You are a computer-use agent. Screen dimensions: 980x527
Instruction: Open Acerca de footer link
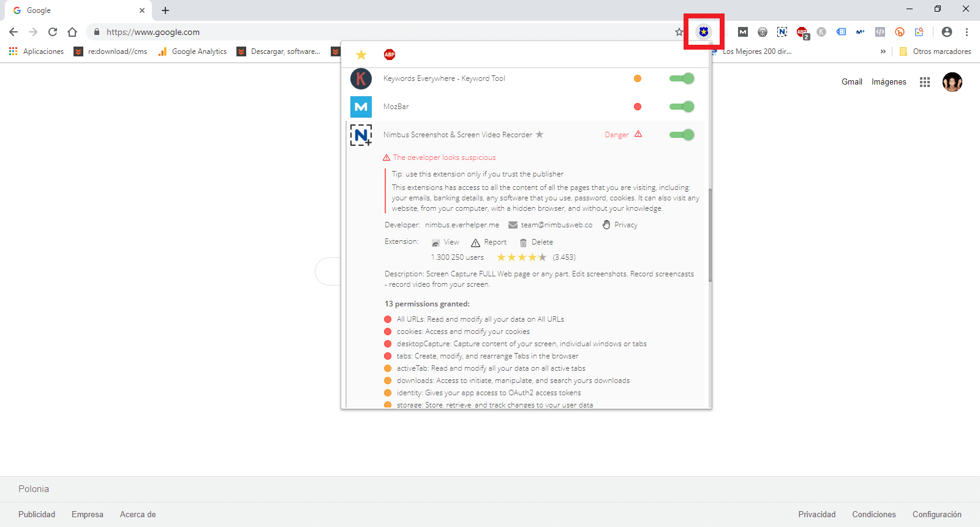(138, 514)
